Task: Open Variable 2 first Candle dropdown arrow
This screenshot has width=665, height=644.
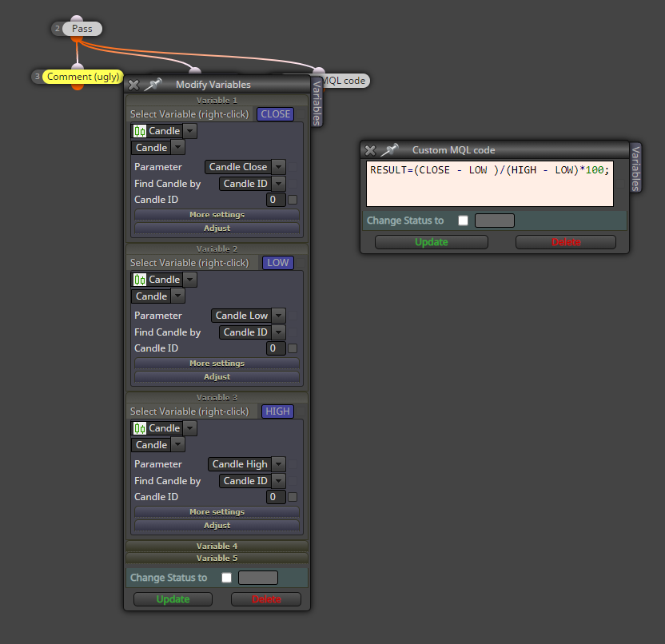Action: pos(190,280)
